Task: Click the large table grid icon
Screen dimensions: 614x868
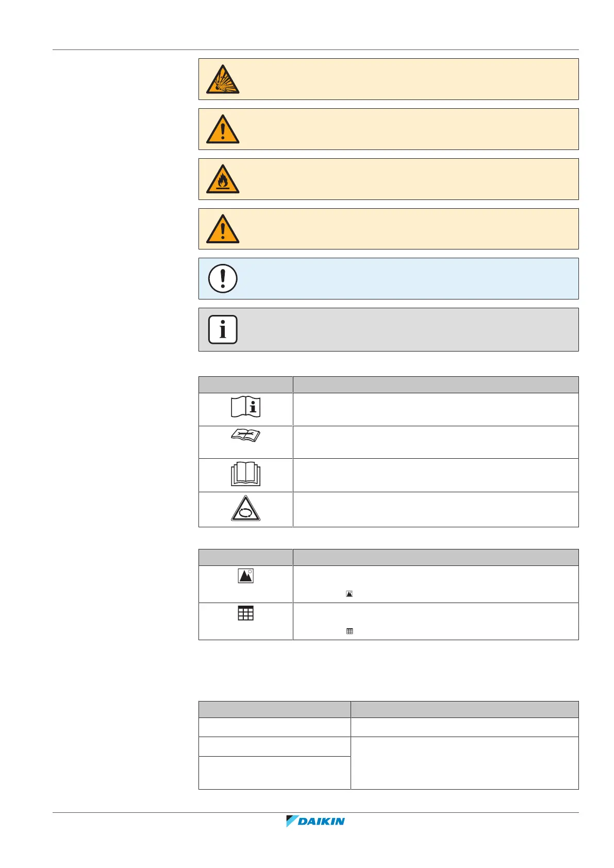Action: coord(246,613)
